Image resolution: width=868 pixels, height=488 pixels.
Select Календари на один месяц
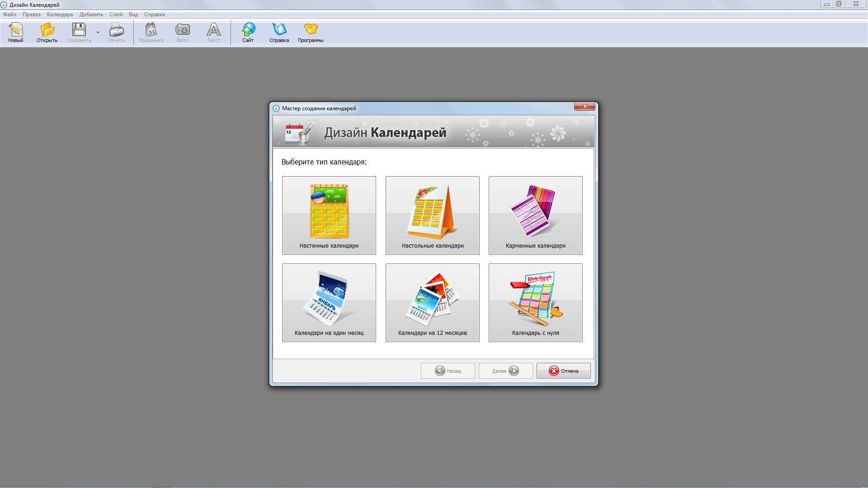tap(329, 303)
